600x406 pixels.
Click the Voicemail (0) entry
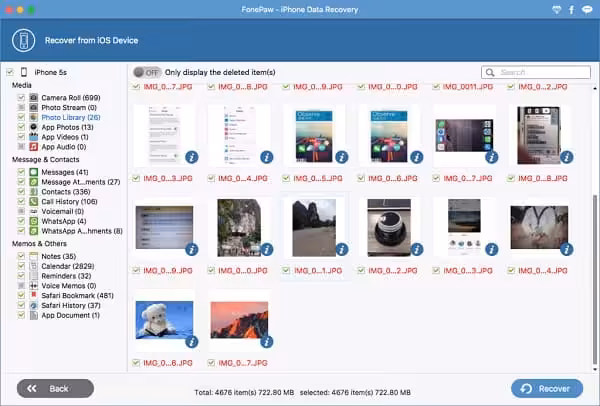(62, 211)
